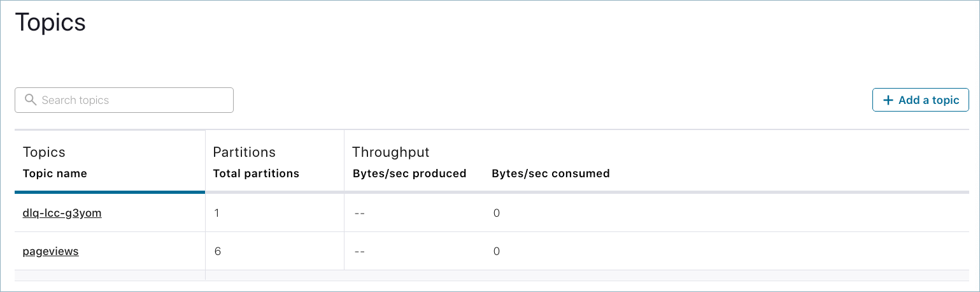Click the magnifying glass search icon
This screenshot has width=980, height=292.
point(29,100)
